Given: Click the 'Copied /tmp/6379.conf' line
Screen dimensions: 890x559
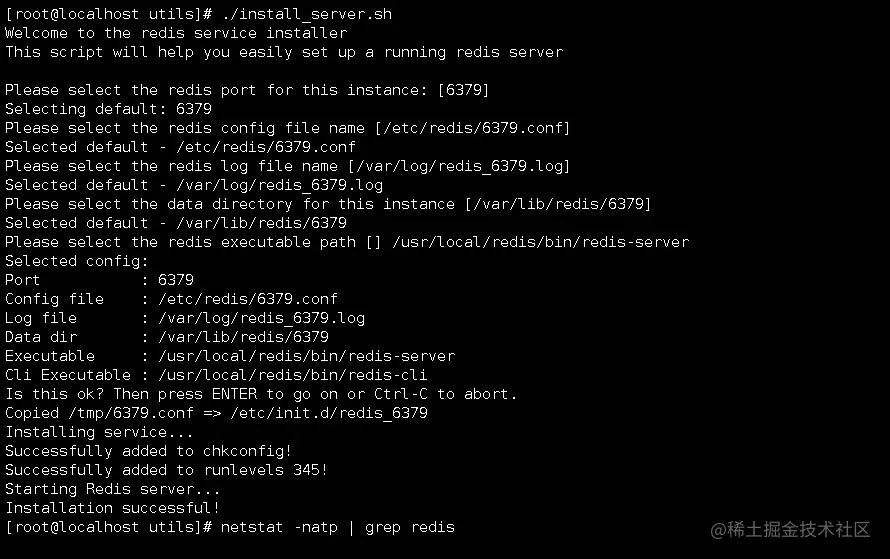Looking at the screenshot, I should point(216,413).
